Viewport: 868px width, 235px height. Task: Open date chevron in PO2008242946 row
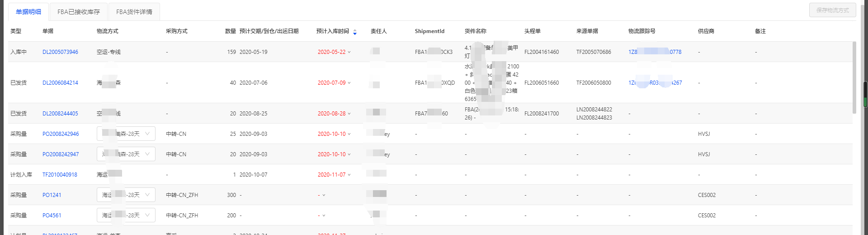coord(349,134)
